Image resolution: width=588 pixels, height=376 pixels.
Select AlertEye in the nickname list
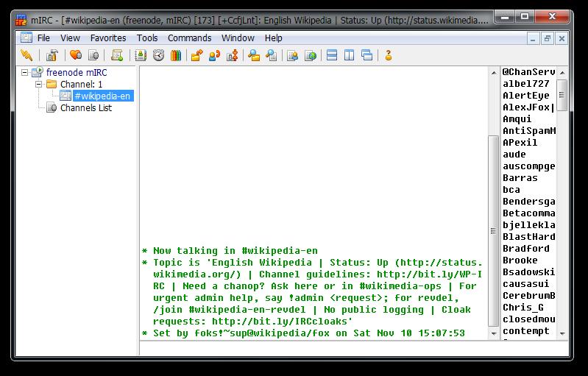[525, 96]
